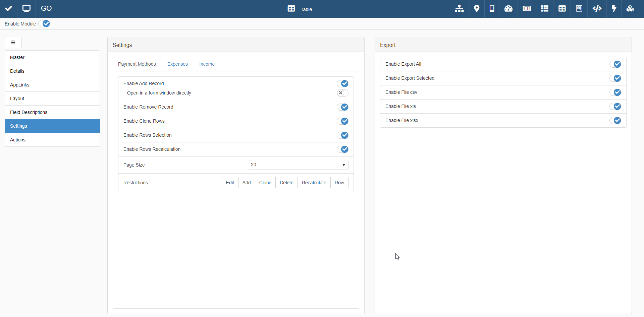
Task: Open the sitemap hierarchy icon
Action: (459, 9)
